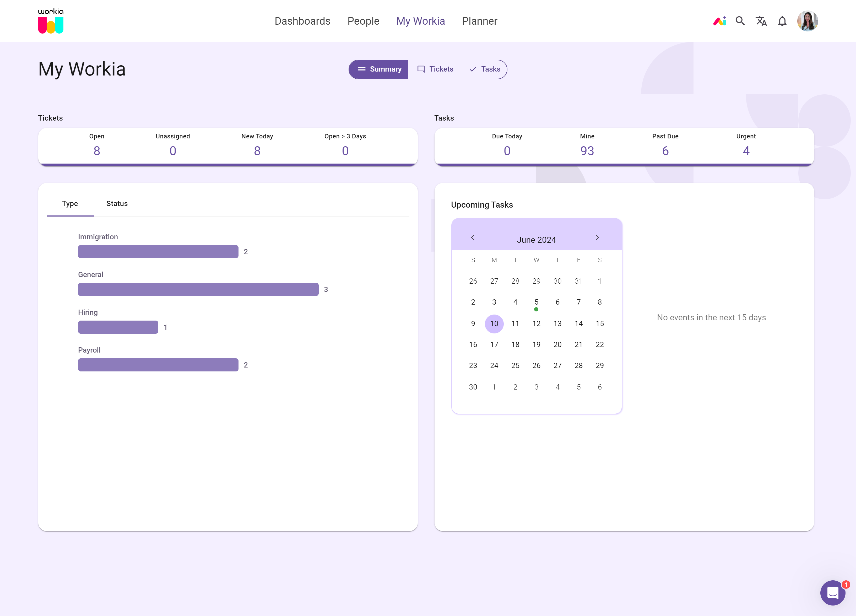Select June 21 in calendar
The width and height of the screenshot is (856, 616).
click(579, 345)
